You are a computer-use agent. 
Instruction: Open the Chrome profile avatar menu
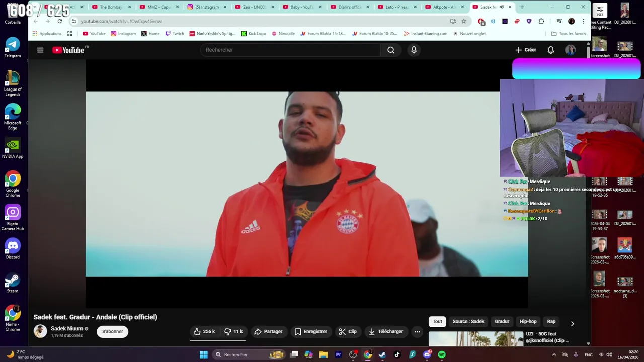[571, 21]
